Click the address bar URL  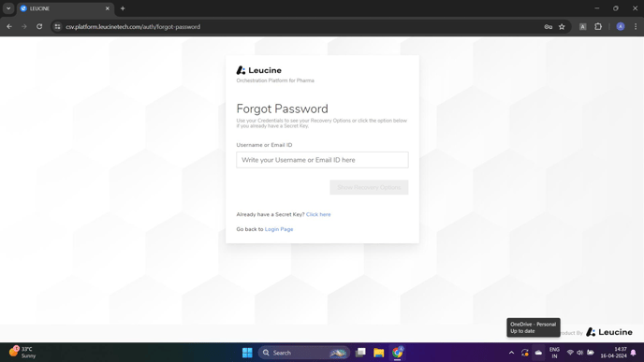click(x=133, y=27)
